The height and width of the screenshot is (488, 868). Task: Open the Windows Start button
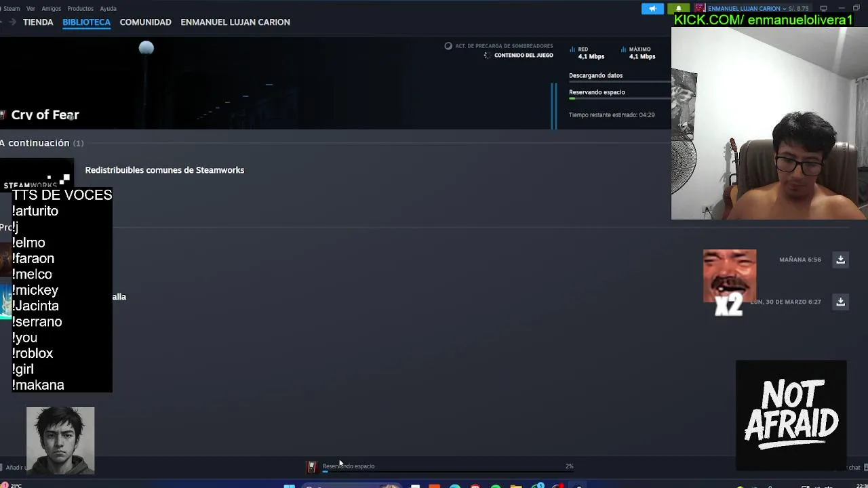click(290, 485)
